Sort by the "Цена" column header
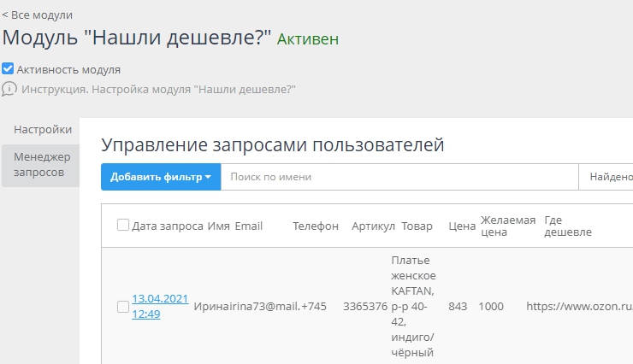633x364 pixels. pyautogui.click(x=461, y=226)
